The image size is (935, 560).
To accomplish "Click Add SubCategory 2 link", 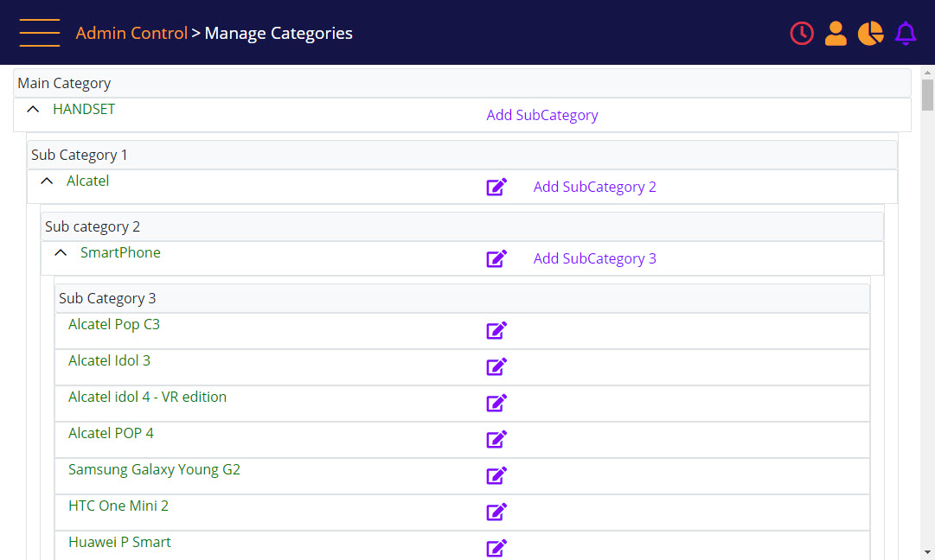I will tap(594, 187).
